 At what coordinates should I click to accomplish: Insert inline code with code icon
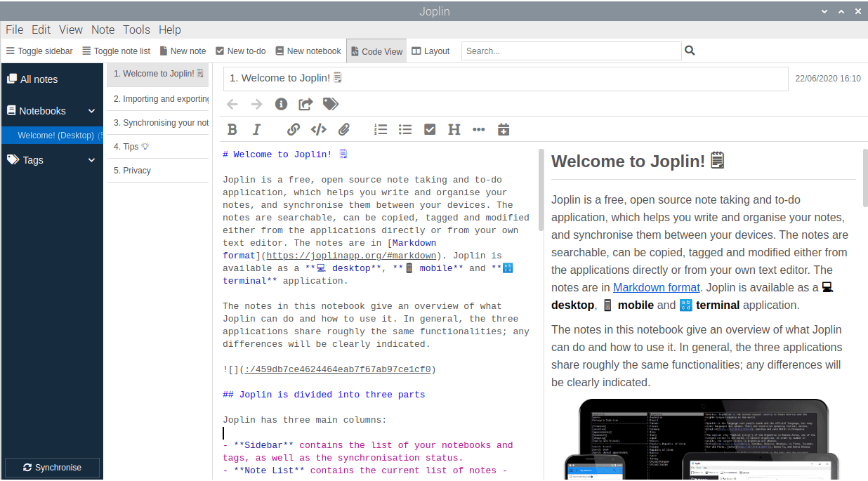(x=318, y=129)
